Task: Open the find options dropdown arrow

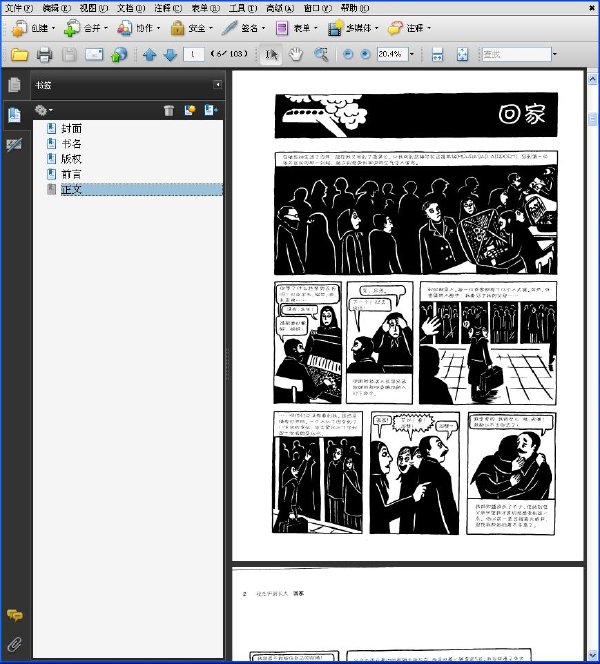Action: [x=555, y=54]
